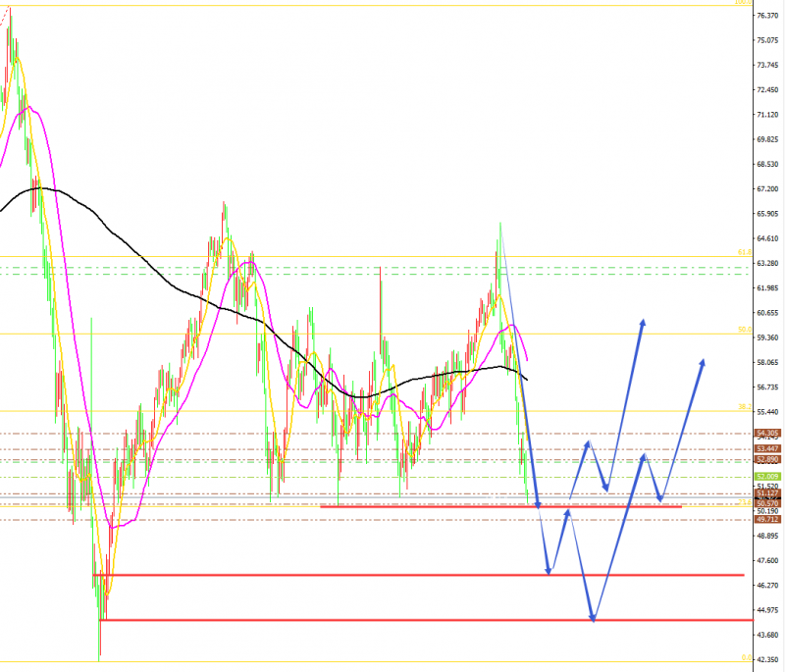Image resolution: width=785 pixels, height=672 pixels.
Task: Click the 54.305 brown price tag
Action: (x=767, y=433)
